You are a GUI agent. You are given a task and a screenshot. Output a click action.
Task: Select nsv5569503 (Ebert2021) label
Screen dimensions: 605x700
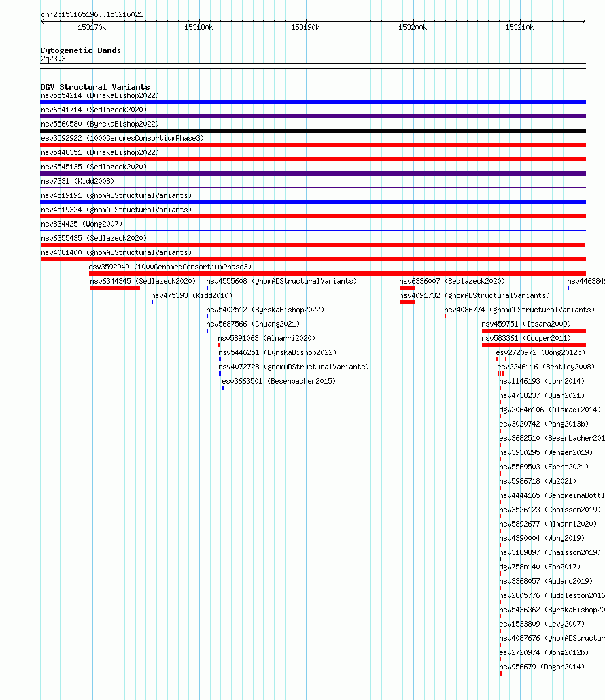click(x=544, y=467)
